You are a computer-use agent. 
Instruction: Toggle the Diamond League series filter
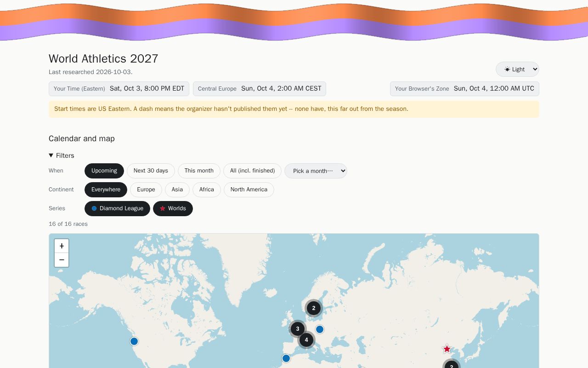point(117,208)
